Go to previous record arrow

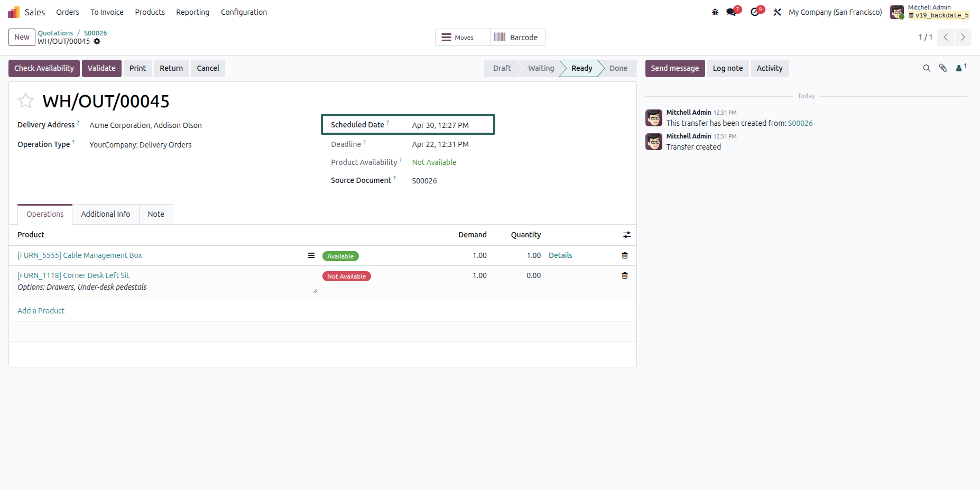click(x=946, y=37)
